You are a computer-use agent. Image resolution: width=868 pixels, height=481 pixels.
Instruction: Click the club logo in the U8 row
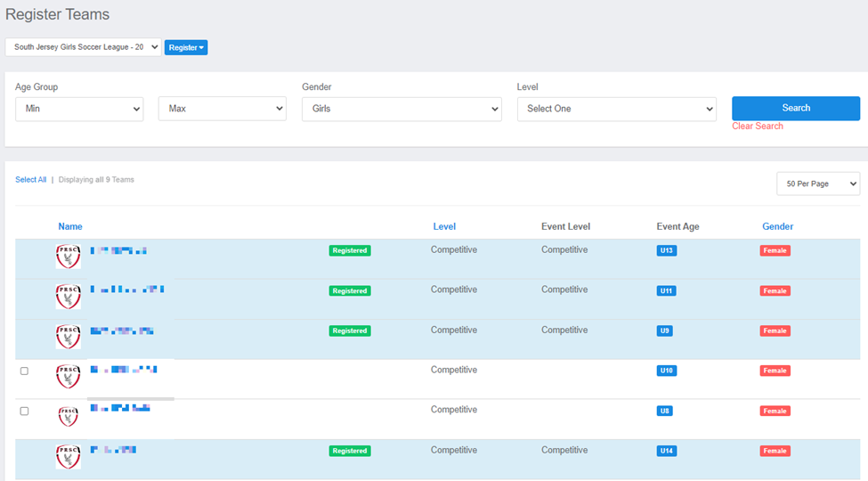point(68,416)
